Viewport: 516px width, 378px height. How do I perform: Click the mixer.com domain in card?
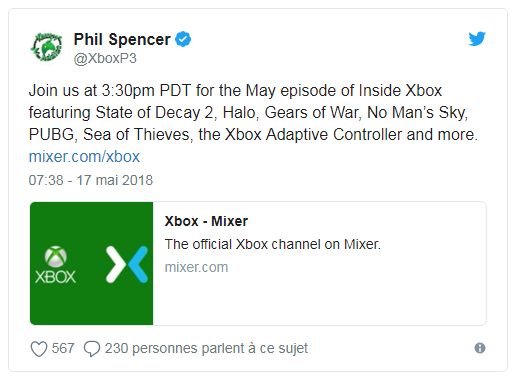[x=196, y=267]
